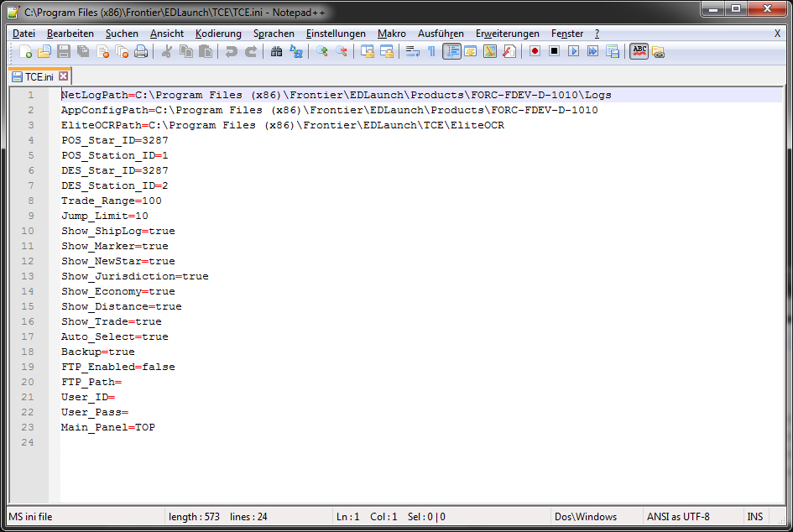The width and height of the screenshot is (793, 532).
Task: Open the Kodierung menu
Action: (218, 34)
